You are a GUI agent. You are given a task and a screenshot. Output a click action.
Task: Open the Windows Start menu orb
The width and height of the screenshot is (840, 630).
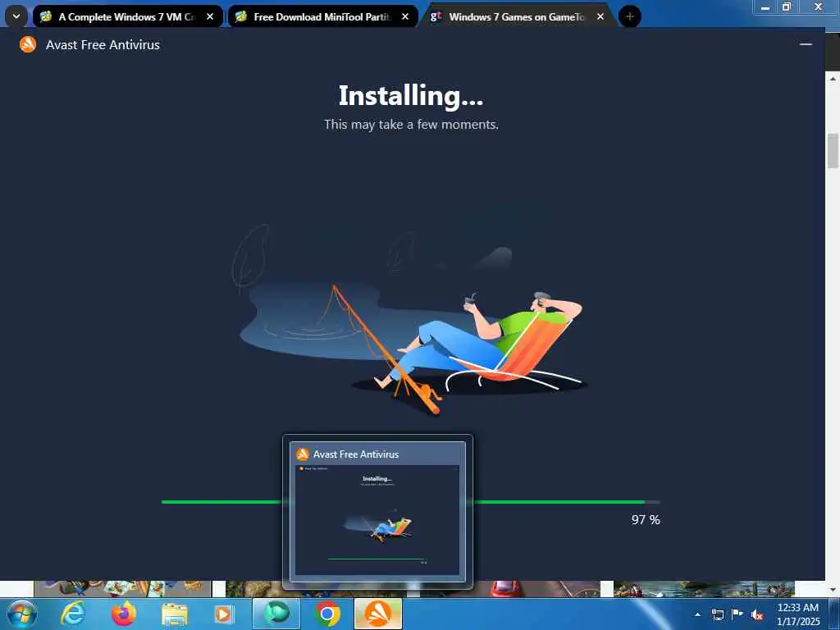click(22, 614)
